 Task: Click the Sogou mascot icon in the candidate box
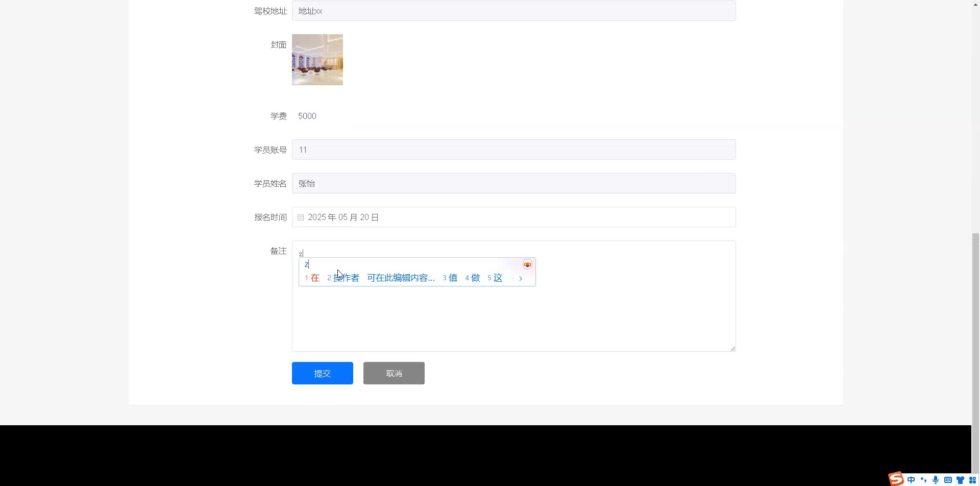(527, 264)
